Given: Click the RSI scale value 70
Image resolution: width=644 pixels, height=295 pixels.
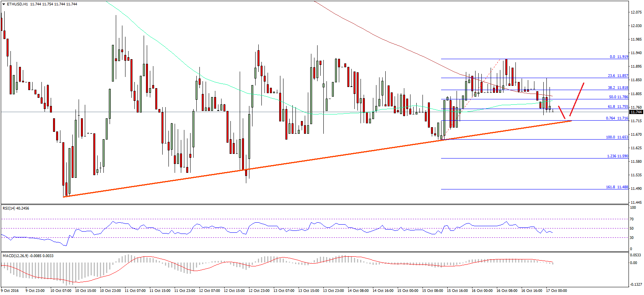Looking at the screenshot, I should click(632, 219).
